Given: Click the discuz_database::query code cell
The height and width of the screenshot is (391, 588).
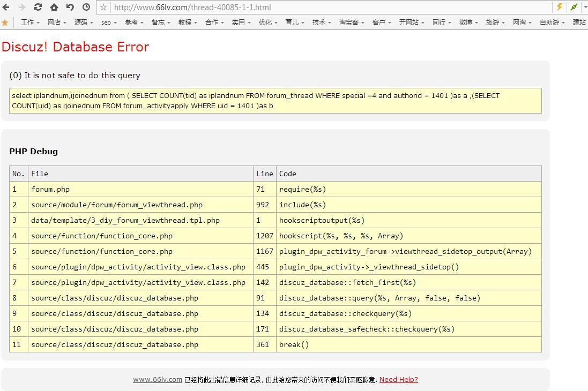Looking at the screenshot, I should pos(409,298).
